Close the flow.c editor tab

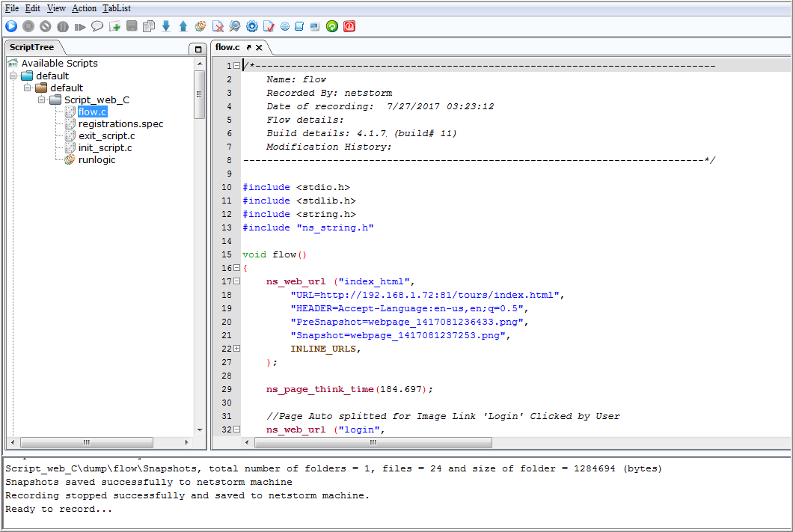point(259,47)
